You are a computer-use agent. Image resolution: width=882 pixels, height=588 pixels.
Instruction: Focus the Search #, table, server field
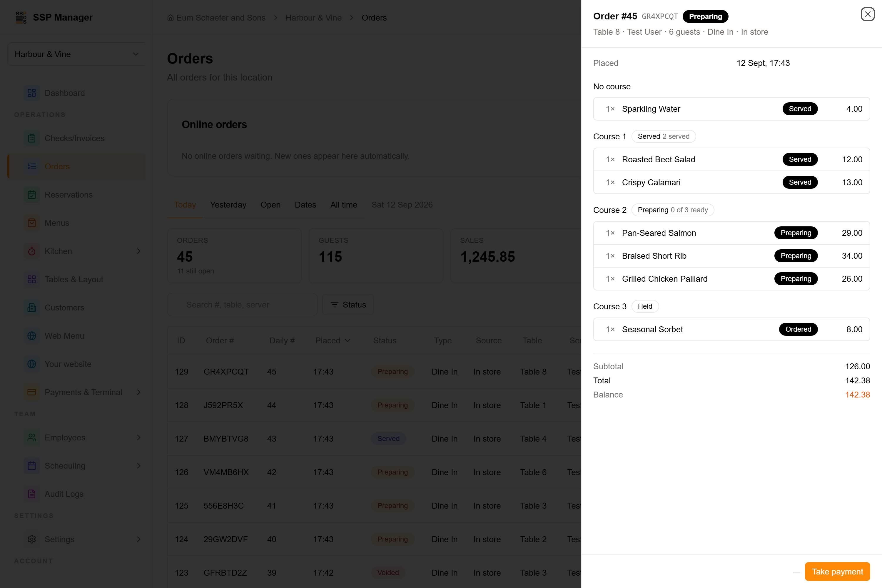242,305
